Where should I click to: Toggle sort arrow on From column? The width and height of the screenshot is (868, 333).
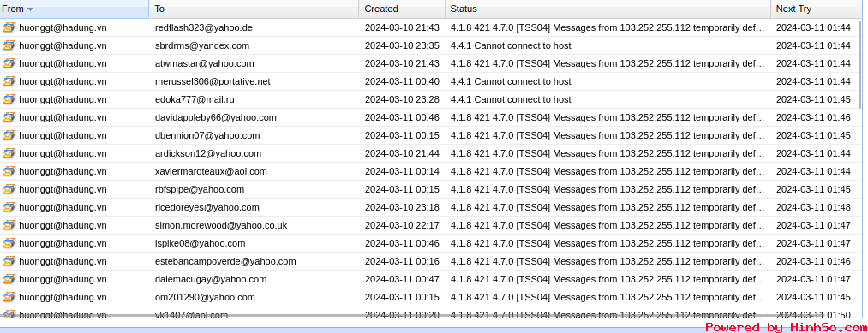point(30,9)
